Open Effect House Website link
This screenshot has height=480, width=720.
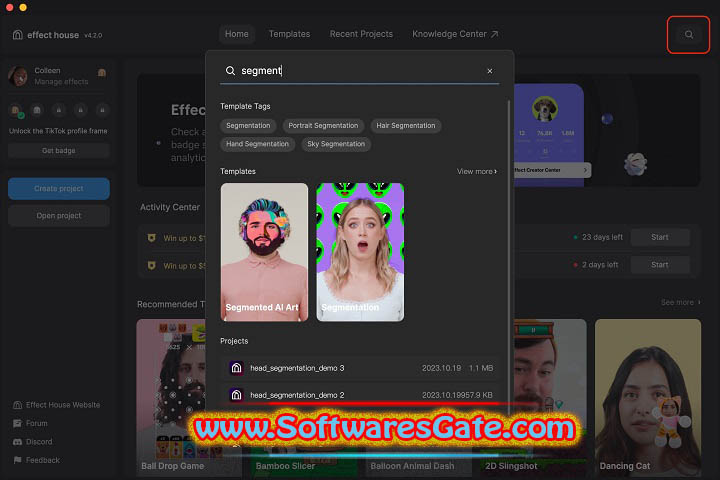click(x=63, y=405)
